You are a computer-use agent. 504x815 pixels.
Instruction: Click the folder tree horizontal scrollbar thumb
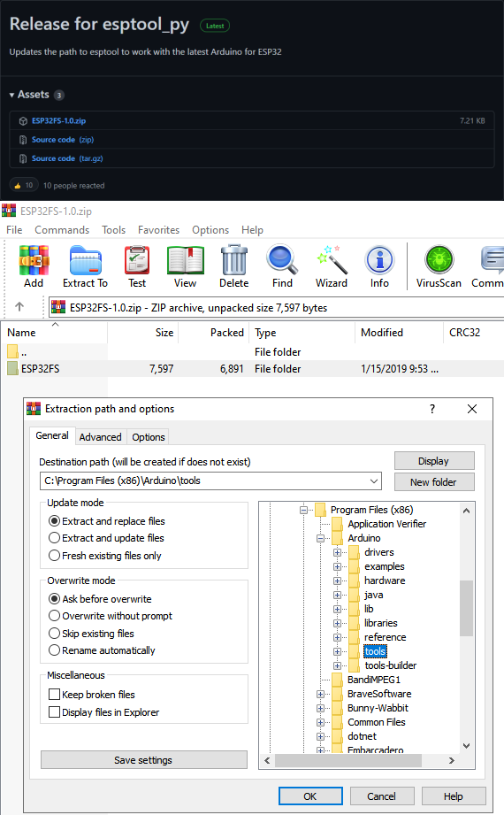click(348, 760)
